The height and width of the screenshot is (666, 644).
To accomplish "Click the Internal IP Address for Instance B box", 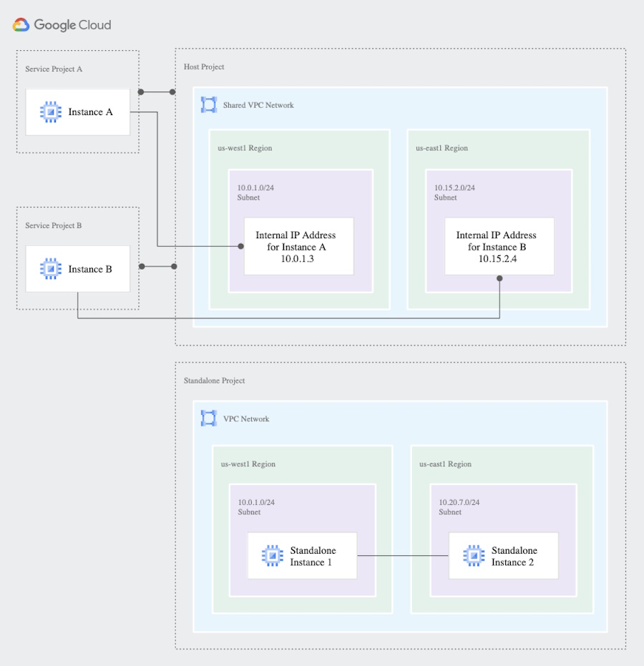I will (x=499, y=246).
